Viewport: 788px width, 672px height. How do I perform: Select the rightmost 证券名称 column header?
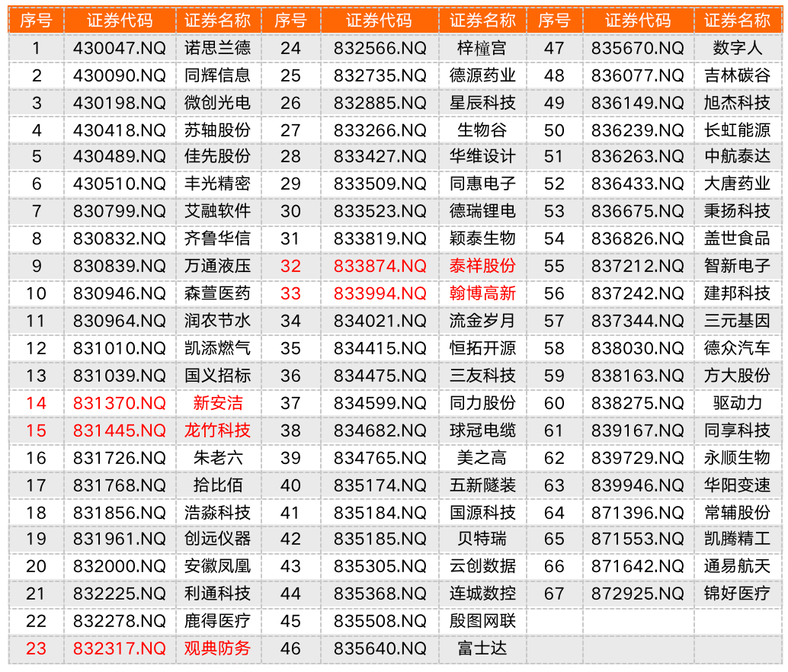pos(737,21)
